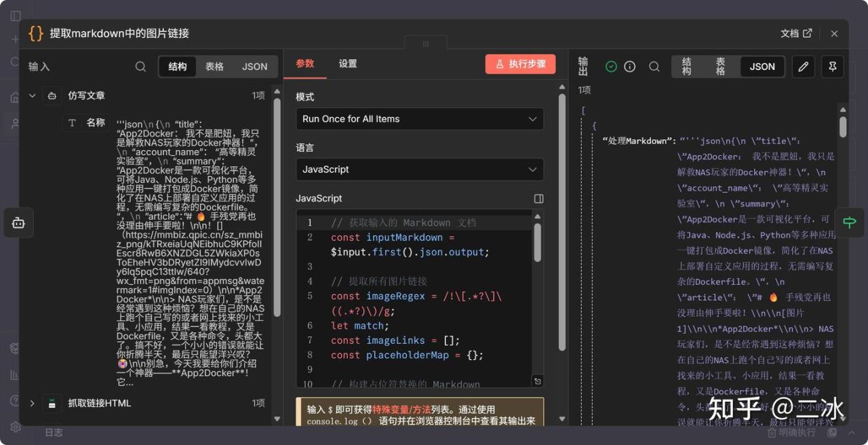This screenshot has height=445, width=868.
Task: Open the 设置 tab
Action: point(348,64)
